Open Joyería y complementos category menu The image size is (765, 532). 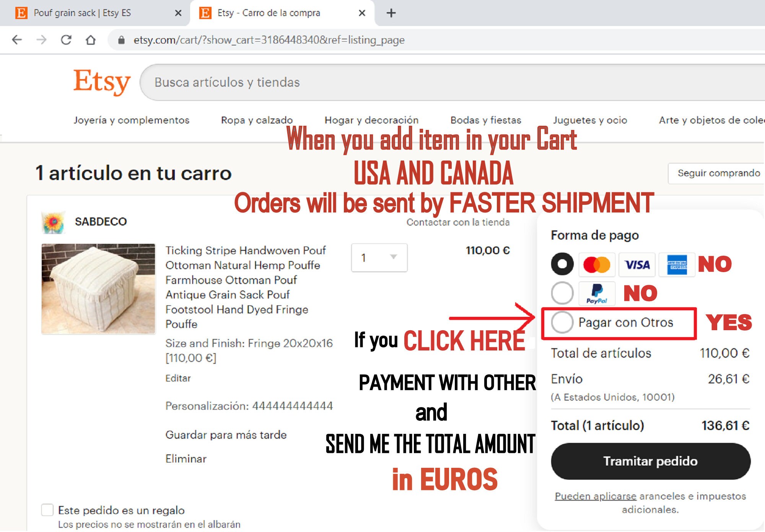[131, 120]
